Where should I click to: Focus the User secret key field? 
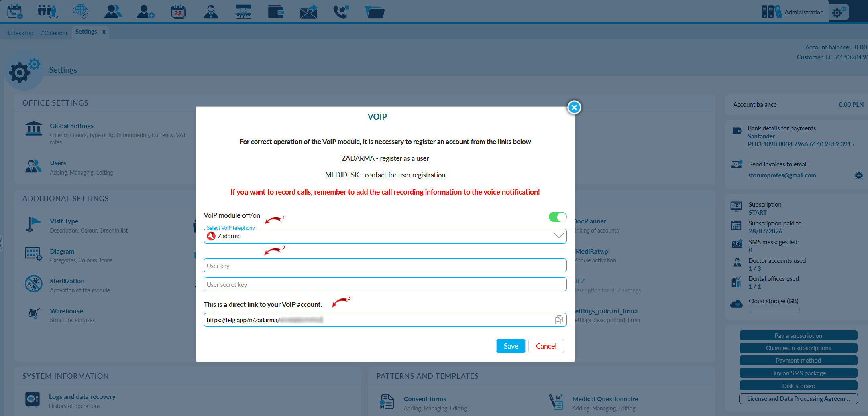[x=385, y=284]
